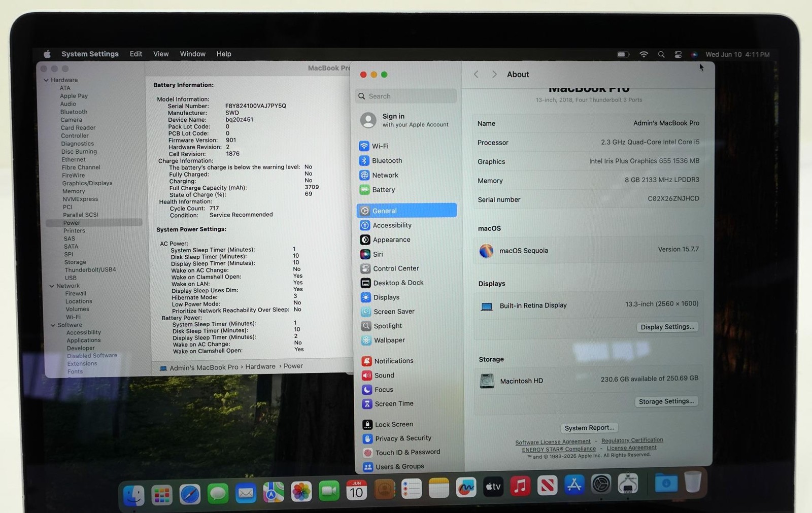Open App Store from Dock

click(574, 485)
